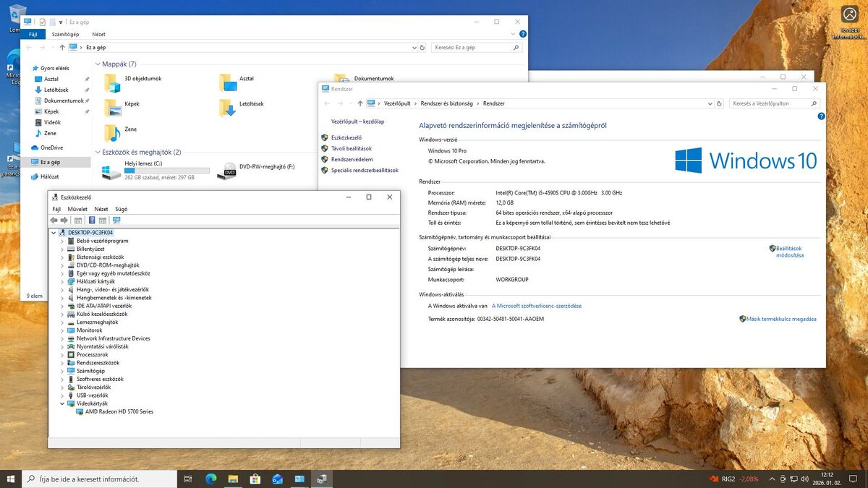
Task: Click the Up arrow in Rendszer window
Action: (x=360, y=103)
